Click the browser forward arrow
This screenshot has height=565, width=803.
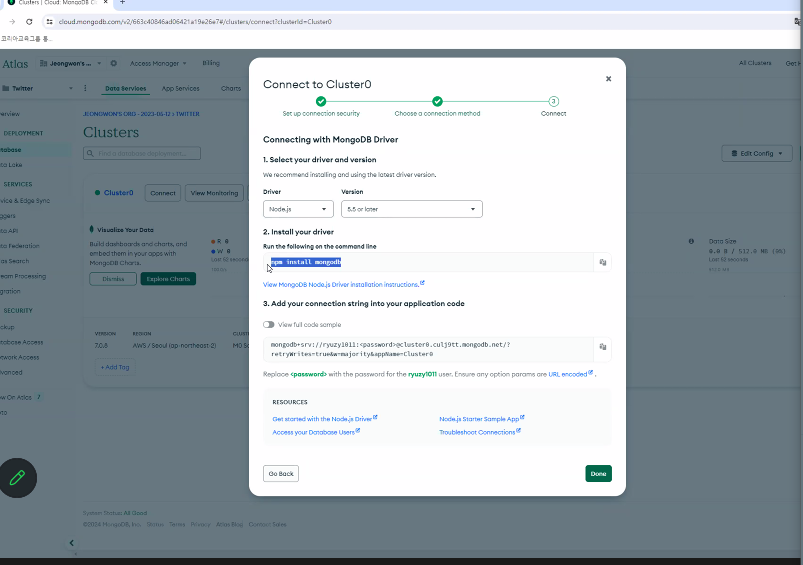pyautogui.click(x=12, y=22)
